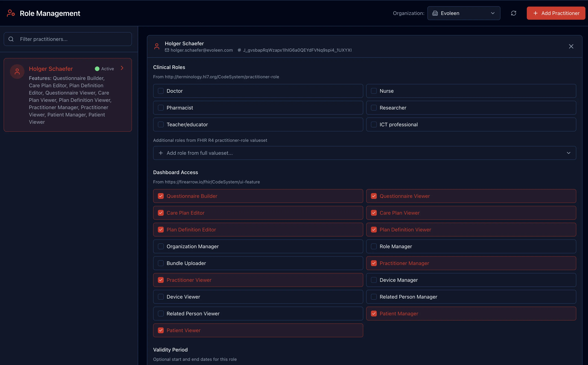Toggle the Bundle Uploader checkbox
Viewport: 588px width, 365px height.
click(x=161, y=263)
